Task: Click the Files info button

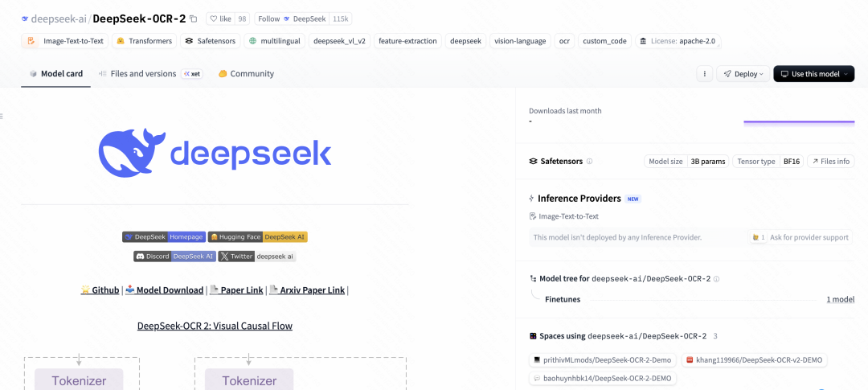Action: [x=830, y=162]
